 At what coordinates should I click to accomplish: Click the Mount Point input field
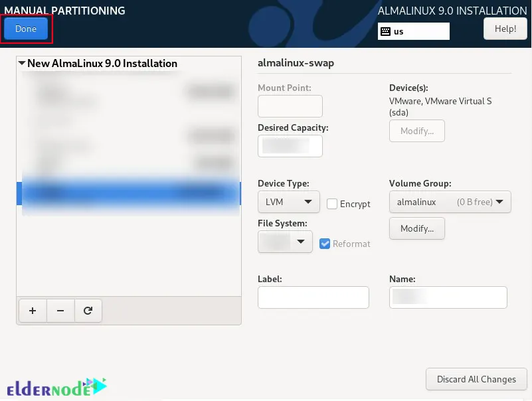click(290, 106)
